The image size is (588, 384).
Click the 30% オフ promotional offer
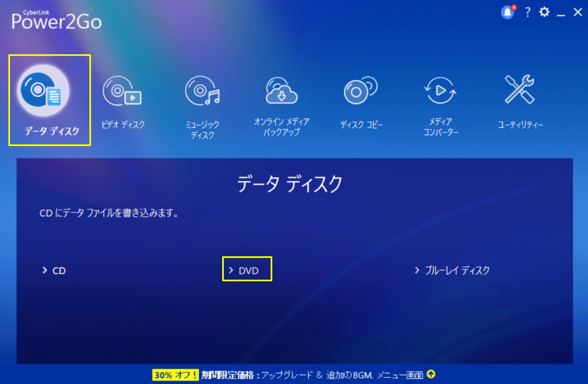(x=176, y=375)
